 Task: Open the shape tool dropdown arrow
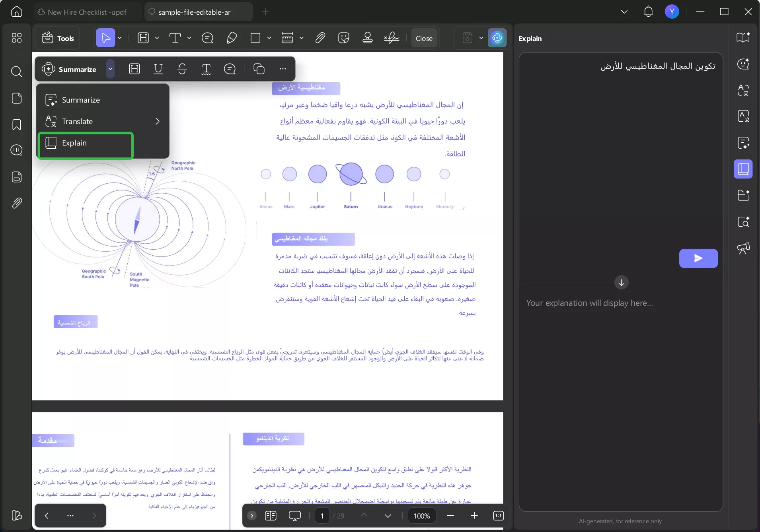point(269,38)
